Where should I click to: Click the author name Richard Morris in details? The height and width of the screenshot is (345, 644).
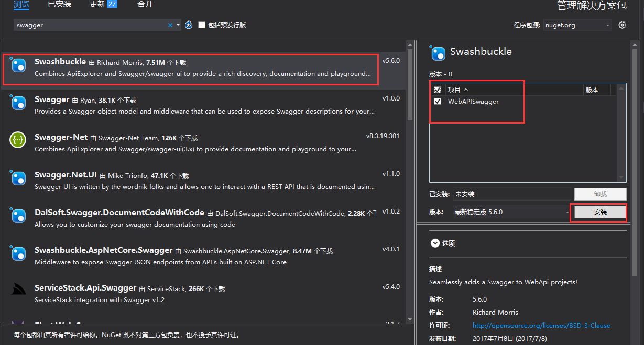(x=495, y=313)
